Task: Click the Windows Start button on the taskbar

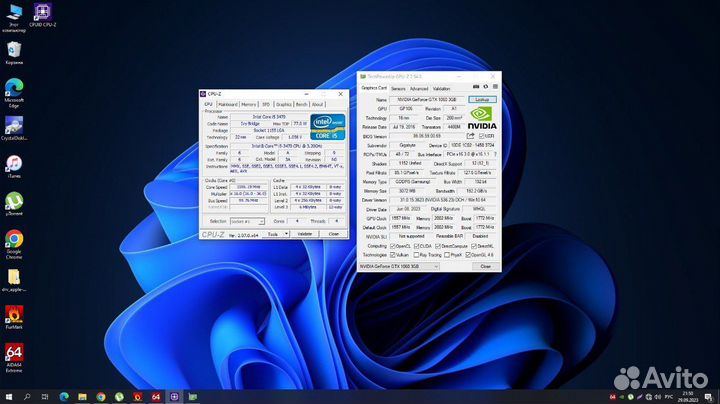Action: tap(10, 396)
